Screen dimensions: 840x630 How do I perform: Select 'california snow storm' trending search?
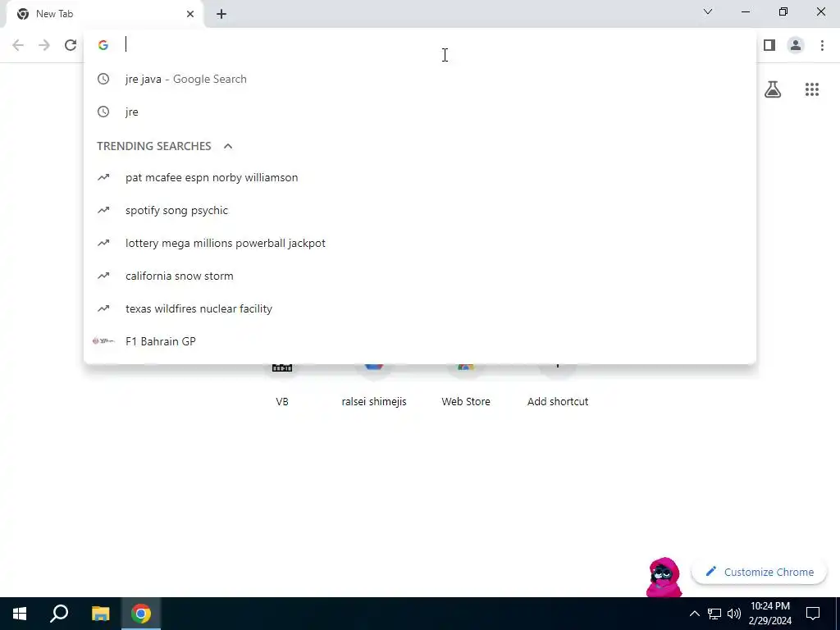(420, 276)
